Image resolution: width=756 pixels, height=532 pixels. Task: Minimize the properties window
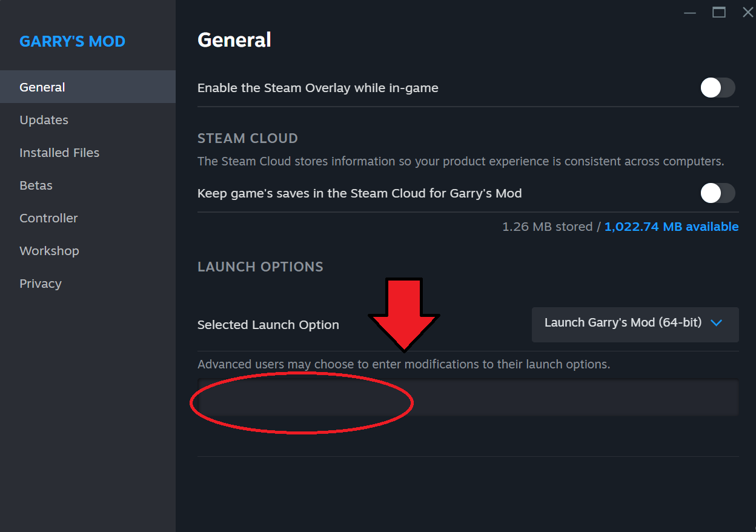[x=690, y=12]
